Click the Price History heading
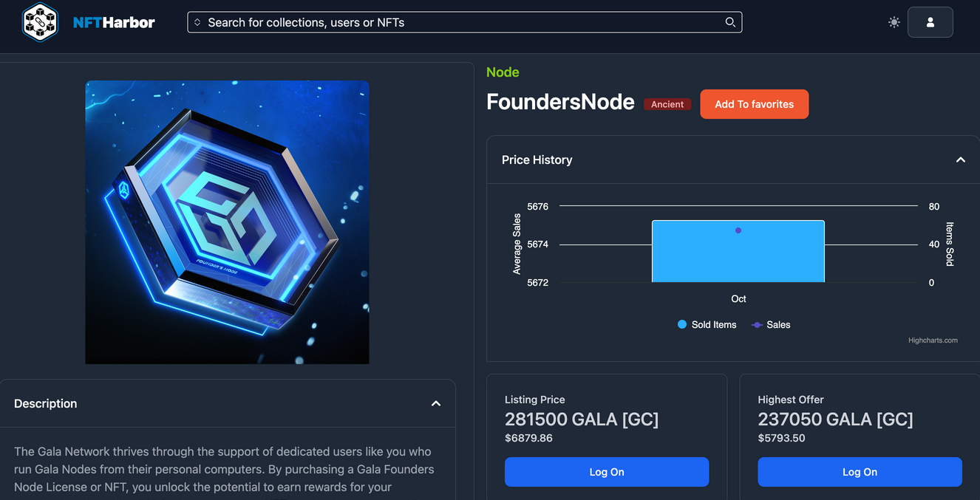Viewport: 980px width, 500px height. pyautogui.click(x=537, y=160)
